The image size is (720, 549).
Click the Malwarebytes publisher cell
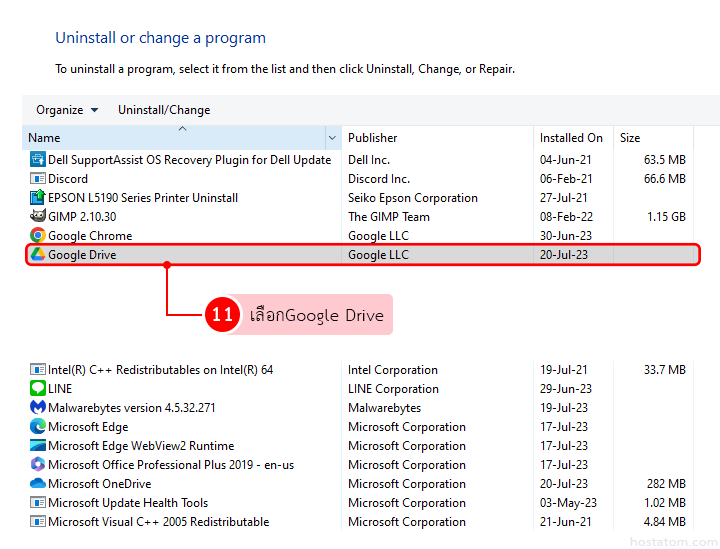384,408
